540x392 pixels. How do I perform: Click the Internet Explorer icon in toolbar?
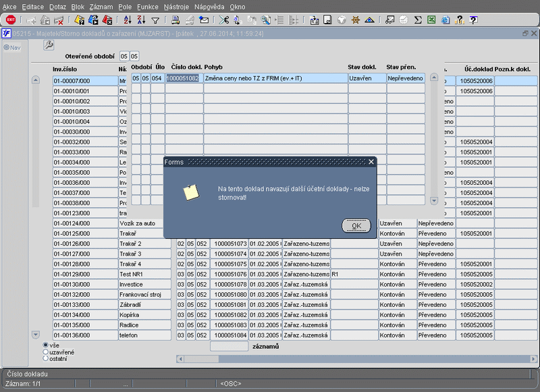(x=446, y=20)
